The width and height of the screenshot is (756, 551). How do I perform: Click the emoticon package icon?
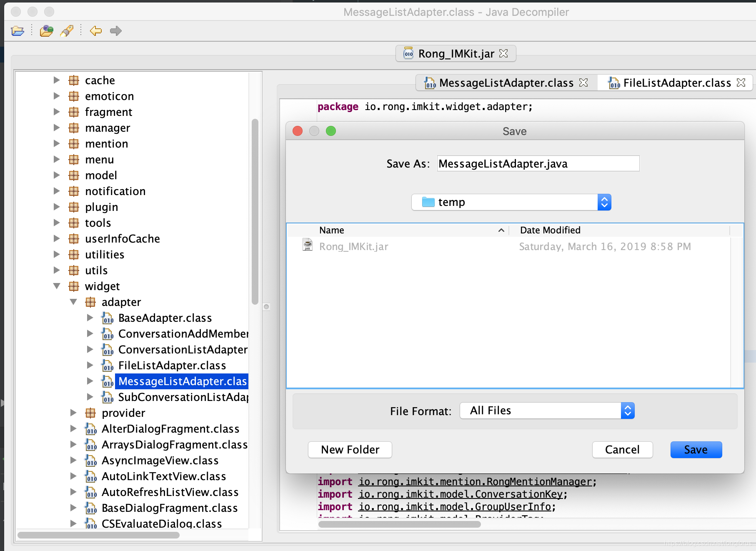click(74, 96)
